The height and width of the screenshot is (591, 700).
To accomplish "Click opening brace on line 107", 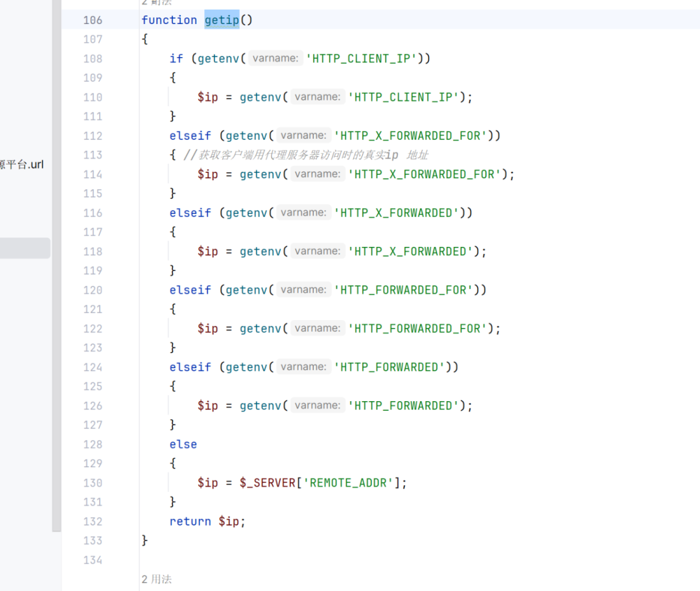I will [145, 40].
